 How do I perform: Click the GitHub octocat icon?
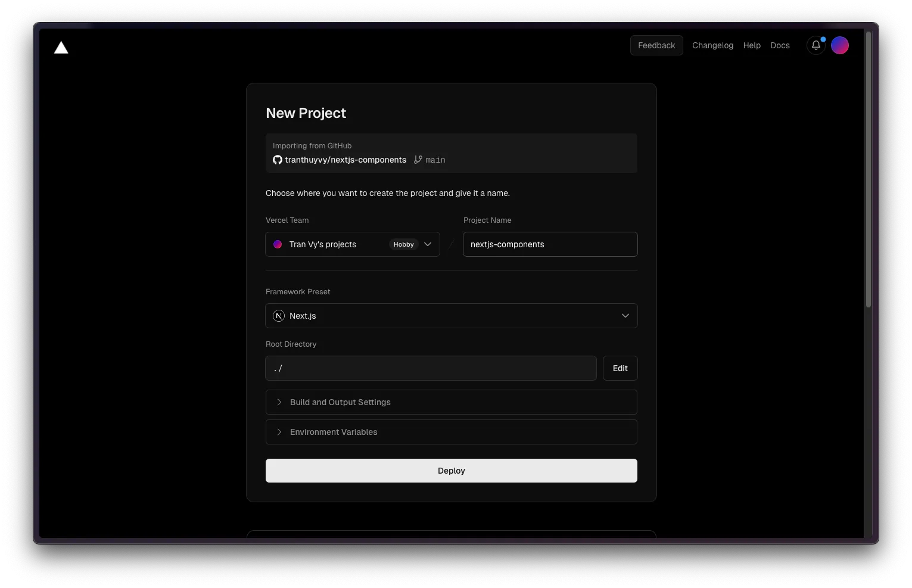[278, 160]
